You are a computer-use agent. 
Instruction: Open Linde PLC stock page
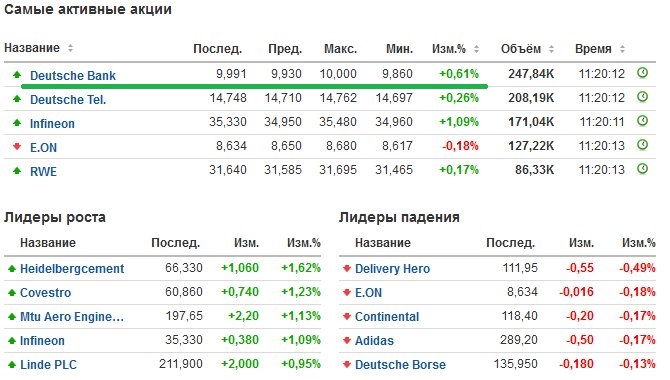48,365
